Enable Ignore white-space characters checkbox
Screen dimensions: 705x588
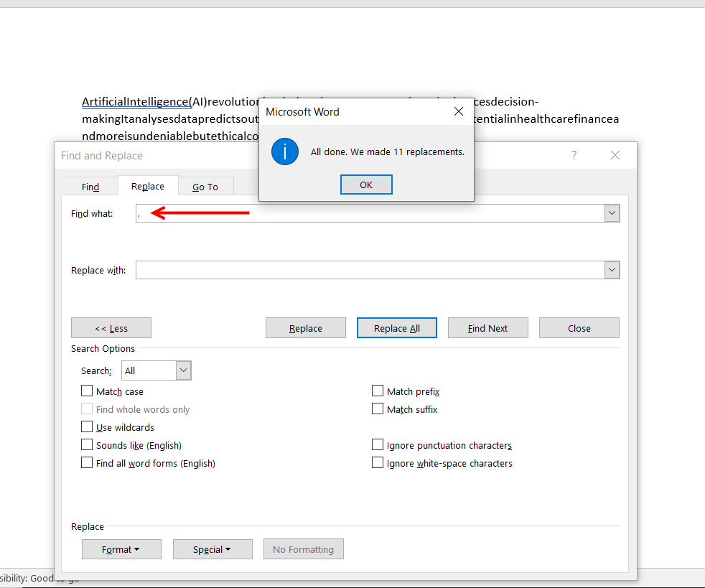(378, 463)
